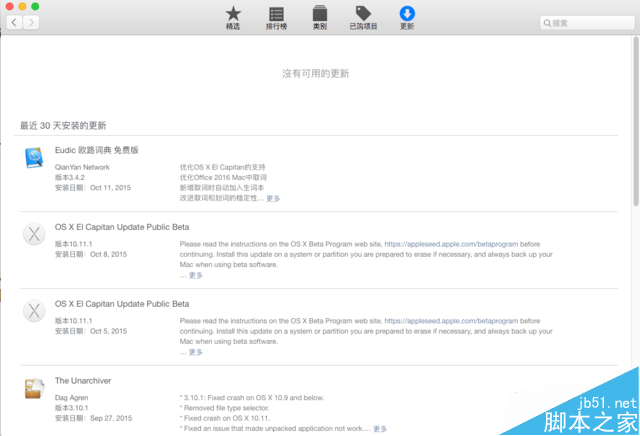Click The Unarchiver title text
The height and width of the screenshot is (436, 640).
pyautogui.click(x=83, y=380)
